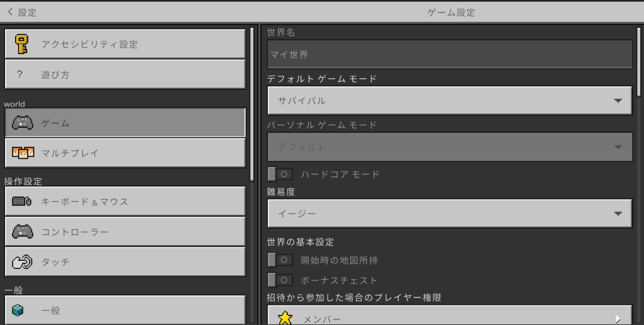Turn on the ボーナスチェスト toggle
The image size is (644, 325).
pyautogui.click(x=280, y=280)
